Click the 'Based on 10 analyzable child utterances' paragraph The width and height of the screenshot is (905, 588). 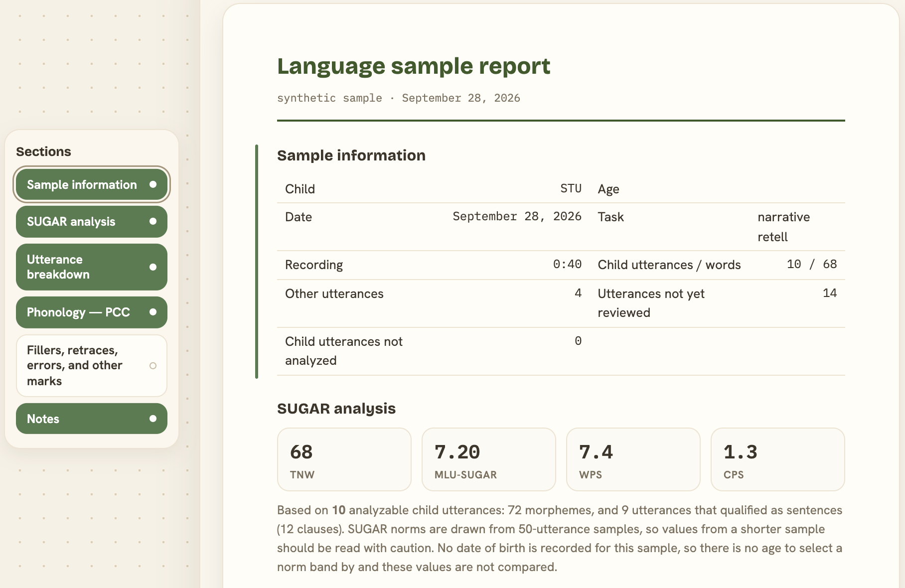point(560,539)
